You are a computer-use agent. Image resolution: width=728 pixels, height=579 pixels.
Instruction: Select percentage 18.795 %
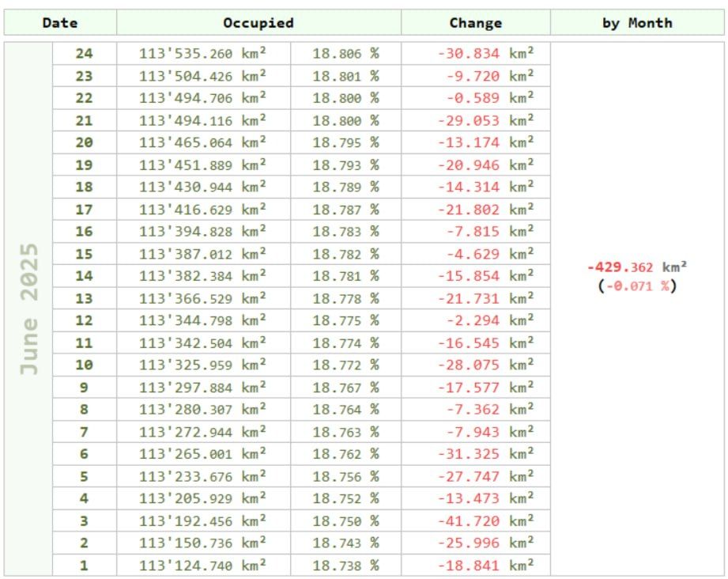pyautogui.click(x=345, y=142)
